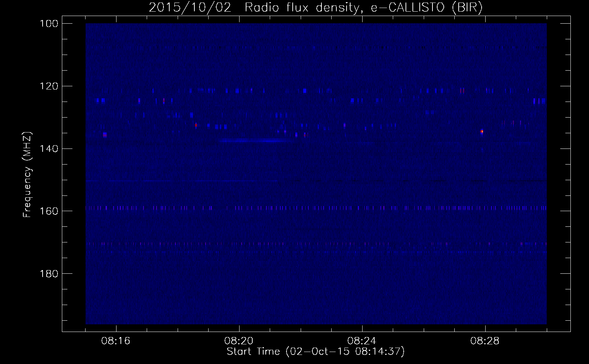589x364 pixels.
Task: Click the 08:28 time tick label
Action: coord(485,341)
